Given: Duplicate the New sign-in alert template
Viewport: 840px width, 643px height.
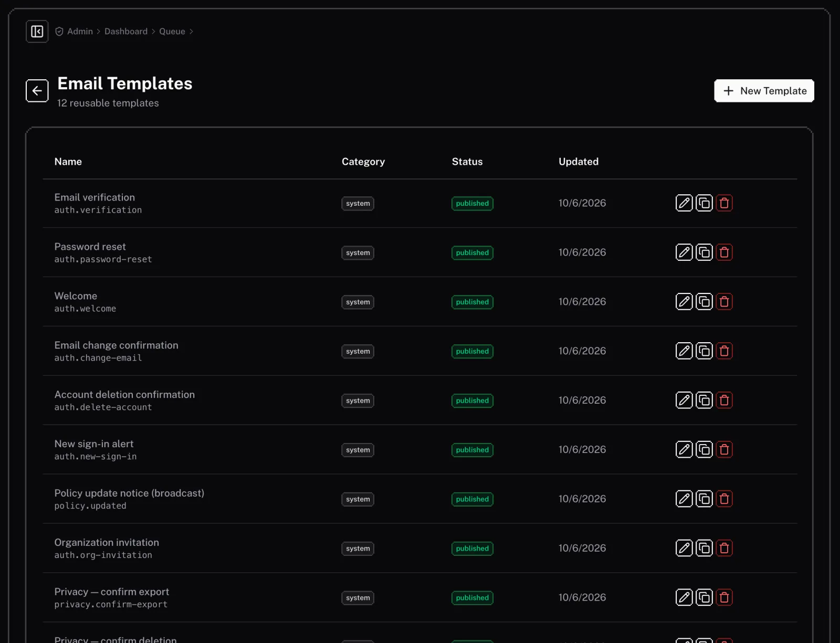Looking at the screenshot, I should click(704, 450).
